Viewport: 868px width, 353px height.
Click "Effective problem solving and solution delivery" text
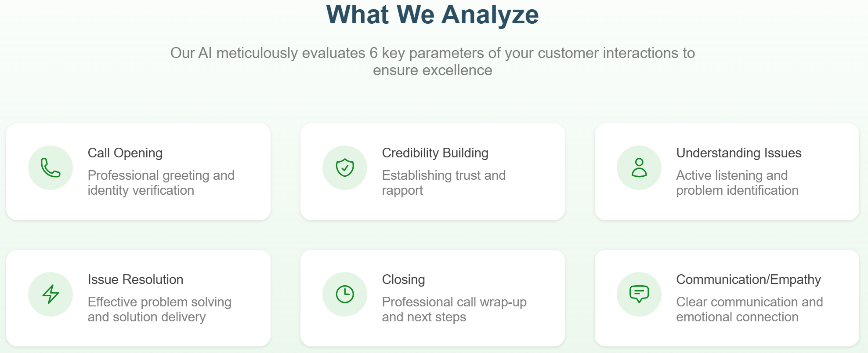159,309
